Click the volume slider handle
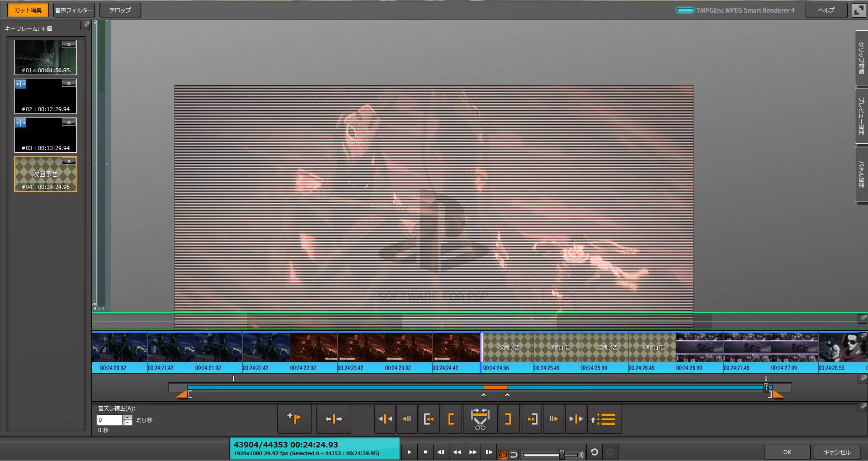868x461 pixels. point(561,455)
